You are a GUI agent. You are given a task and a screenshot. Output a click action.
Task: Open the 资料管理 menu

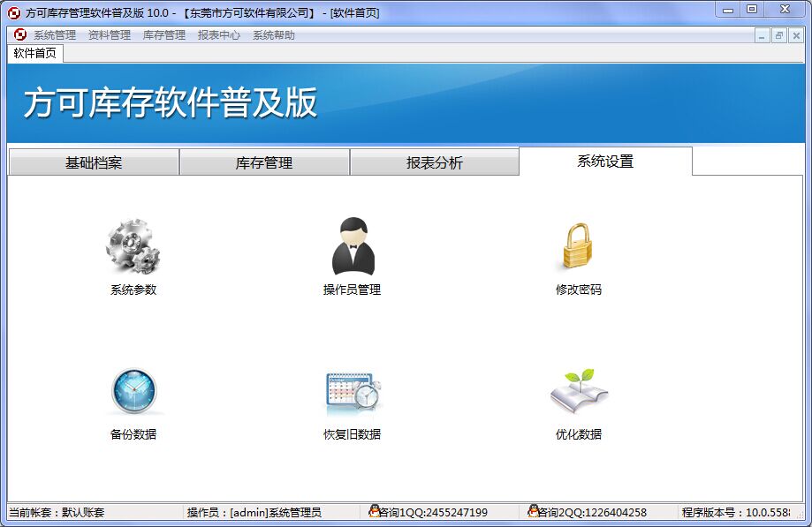(110, 35)
